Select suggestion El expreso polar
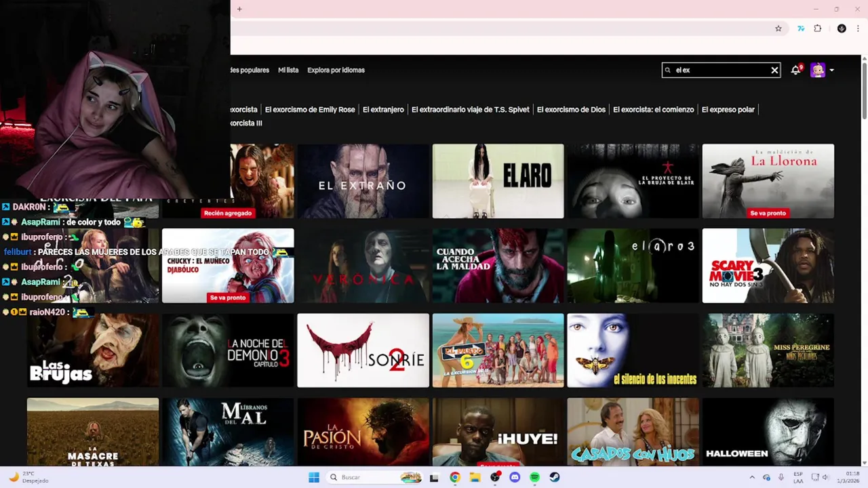868x488 pixels. pyautogui.click(x=728, y=109)
